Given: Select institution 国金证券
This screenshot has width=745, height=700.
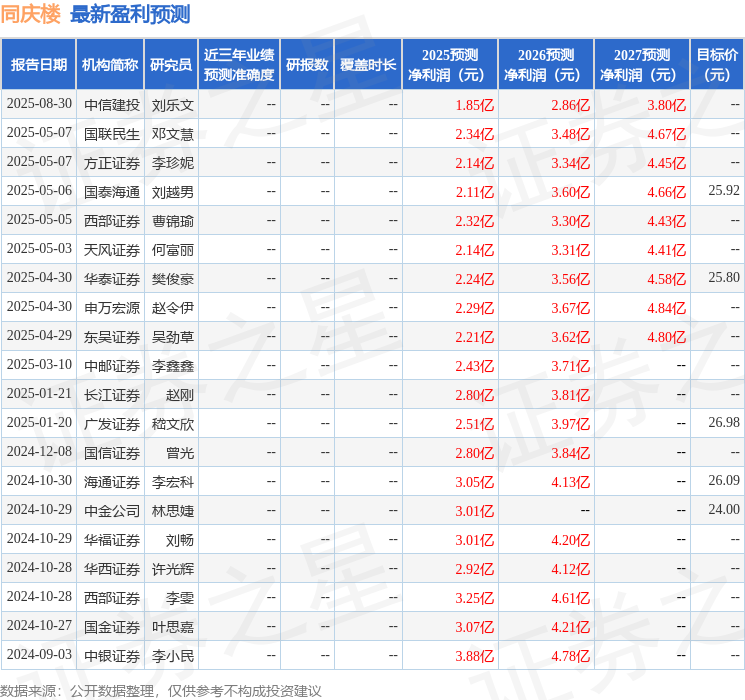Looking at the screenshot, I should tap(112, 627).
